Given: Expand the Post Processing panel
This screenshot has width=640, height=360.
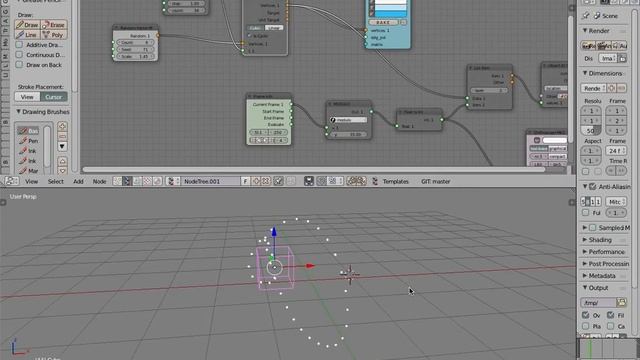Looking at the screenshot, I should (x=585, y=264).
